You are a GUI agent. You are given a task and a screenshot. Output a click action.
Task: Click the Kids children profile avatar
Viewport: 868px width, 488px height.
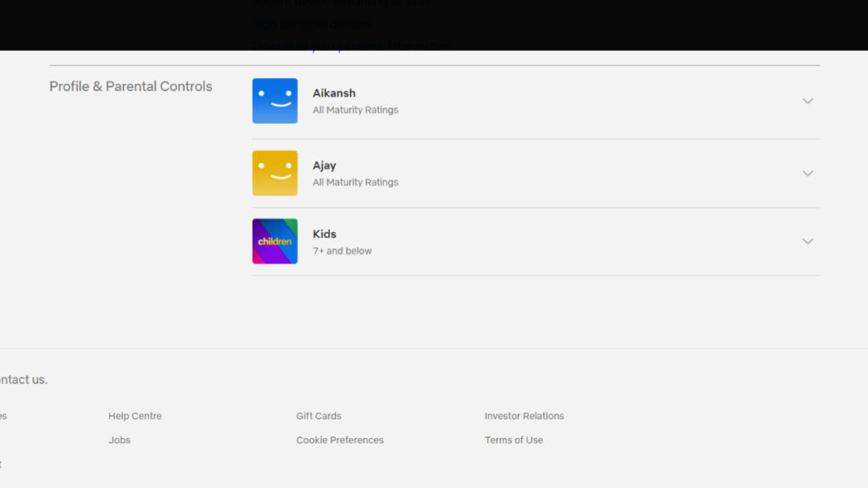point(275,241)
